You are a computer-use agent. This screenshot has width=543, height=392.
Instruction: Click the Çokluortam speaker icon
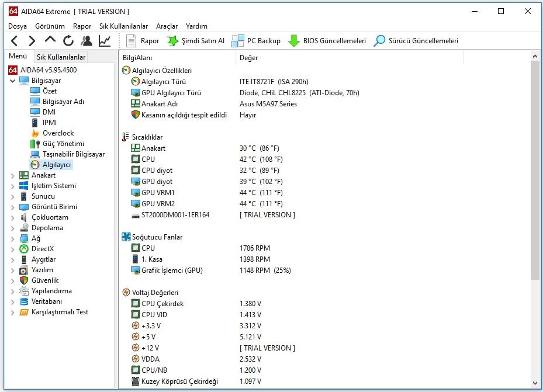tap(24, 217)
